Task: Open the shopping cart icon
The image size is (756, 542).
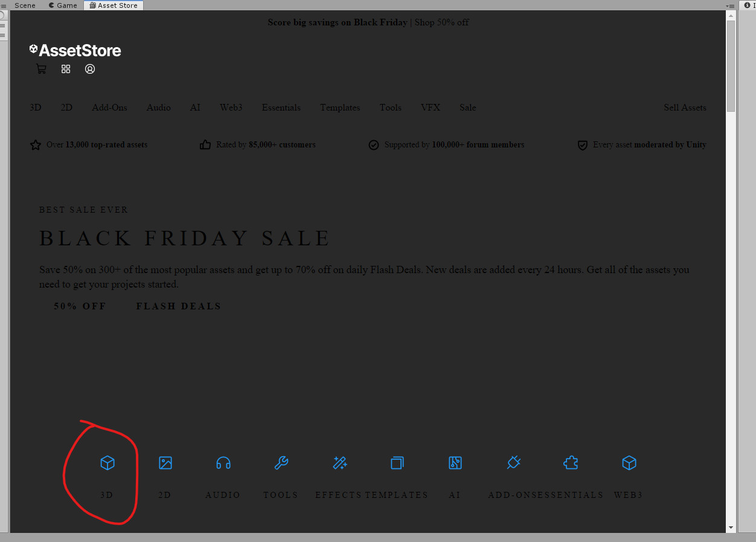Action: point(41,69)
